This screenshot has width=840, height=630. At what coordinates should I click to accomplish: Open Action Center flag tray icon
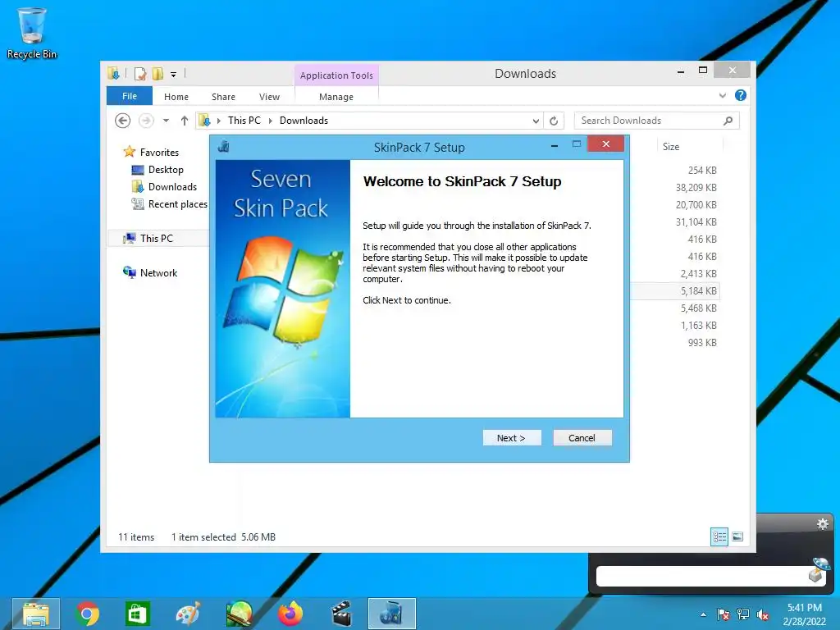tap(723, 614)
